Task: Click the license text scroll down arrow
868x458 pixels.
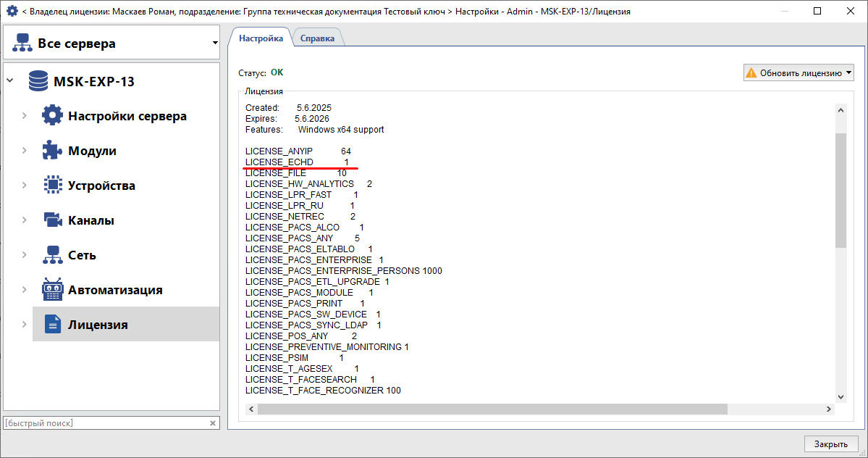Action: coord(841,396)
